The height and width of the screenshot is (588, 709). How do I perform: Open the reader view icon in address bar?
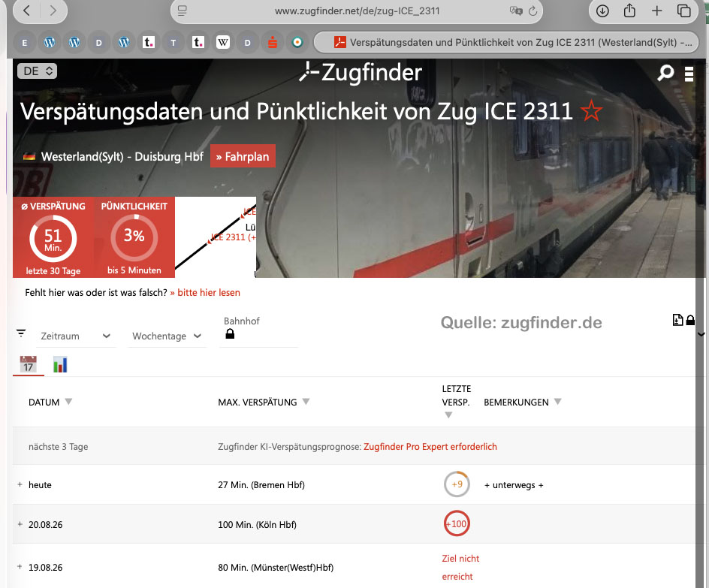pyautogui.click(x=183, y=11)
